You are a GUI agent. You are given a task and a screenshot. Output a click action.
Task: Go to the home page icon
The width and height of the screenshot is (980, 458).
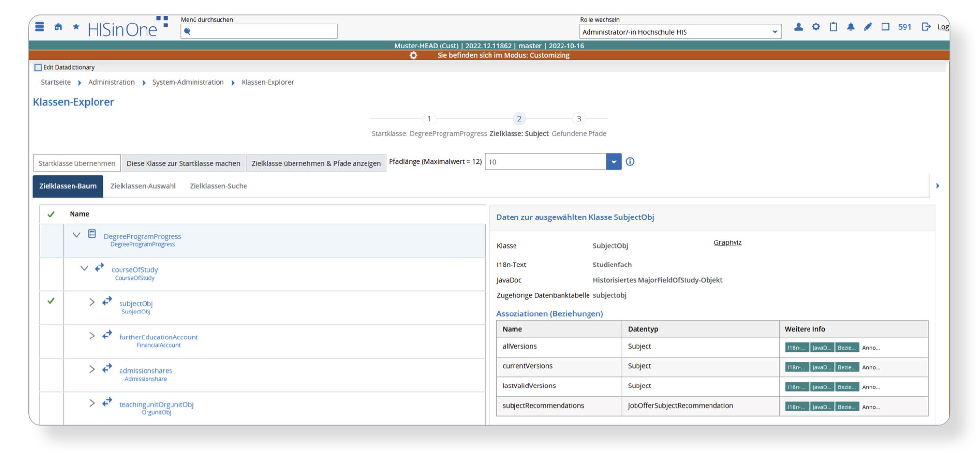(x=58, y=27)
